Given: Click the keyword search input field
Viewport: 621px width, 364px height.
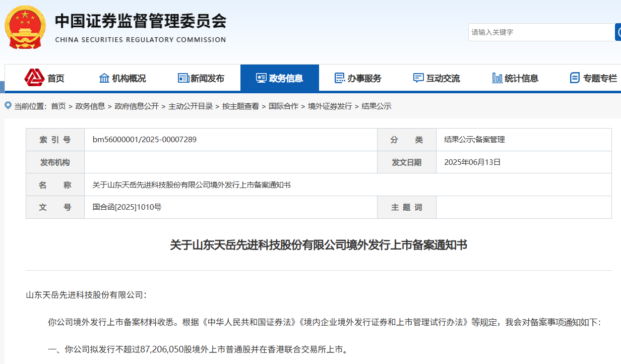Looking at the screenshot, I should (x=541, y=32).
